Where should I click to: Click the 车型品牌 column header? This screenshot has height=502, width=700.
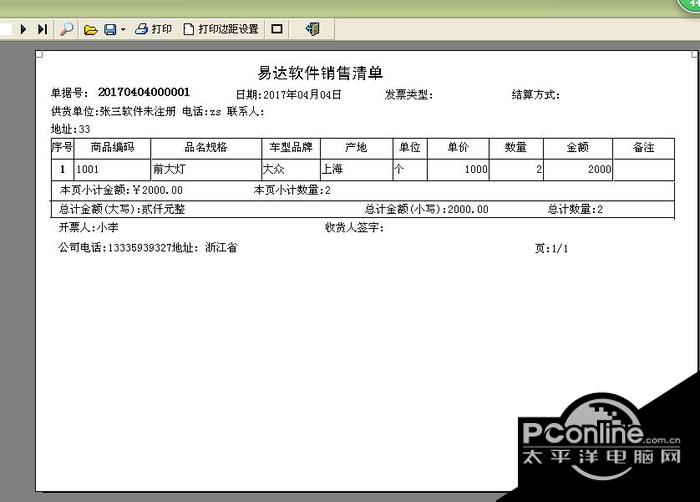[x=291, y=147]
